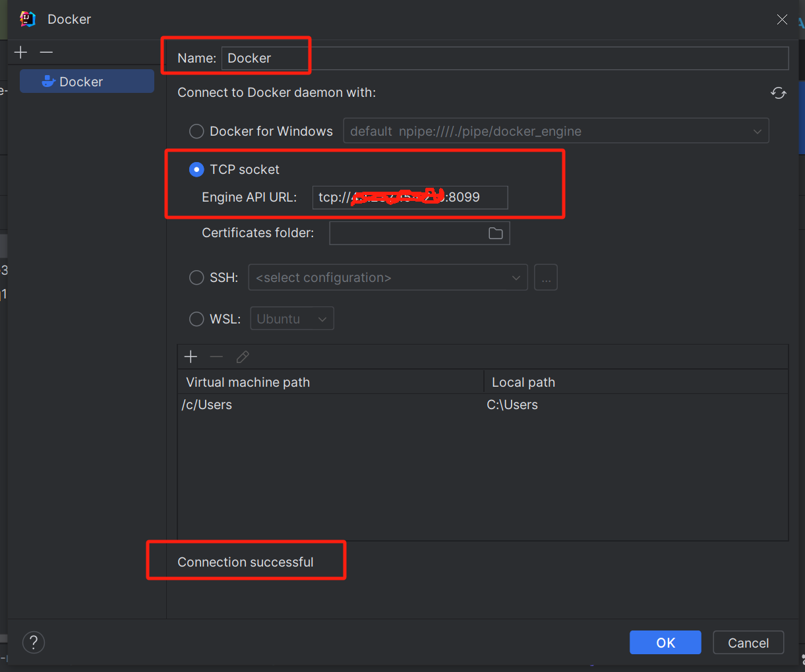805x672 pixels.
Task: Open help with the question mark icon
Action: [x=34, y=642]
